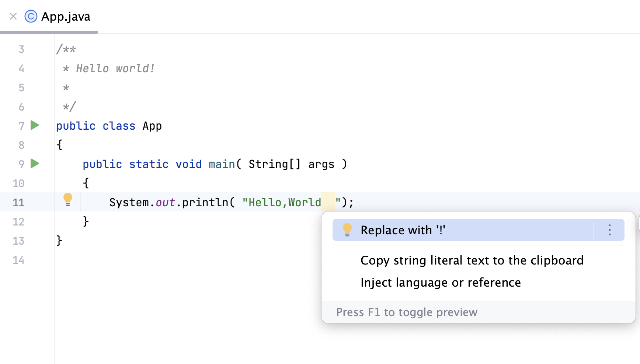Select the "Replace with '!'" quick fix

[403, 230]
